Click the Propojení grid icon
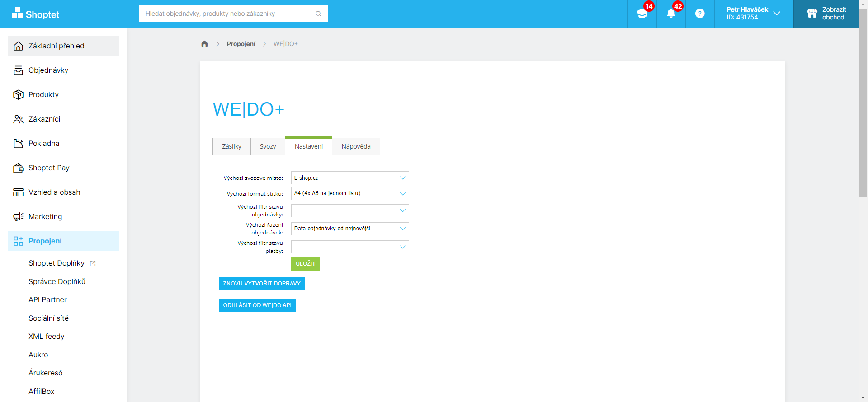Viewport: 868px width, 402px height. coord(18,241)
